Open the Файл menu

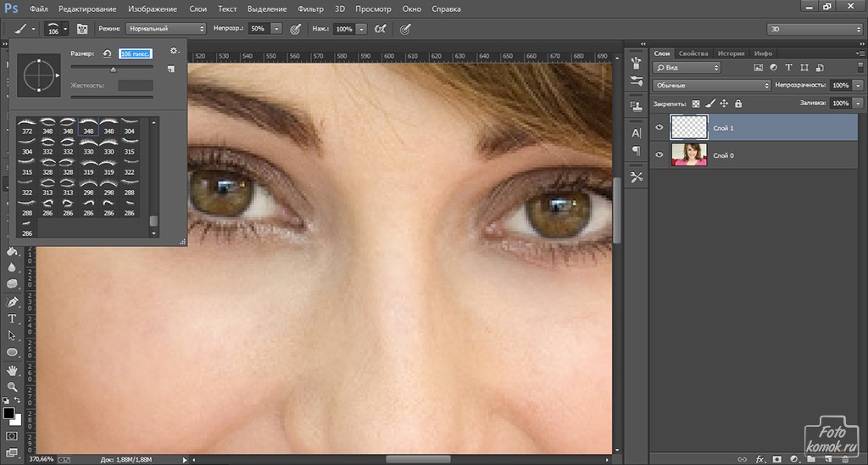click(38, 8)
